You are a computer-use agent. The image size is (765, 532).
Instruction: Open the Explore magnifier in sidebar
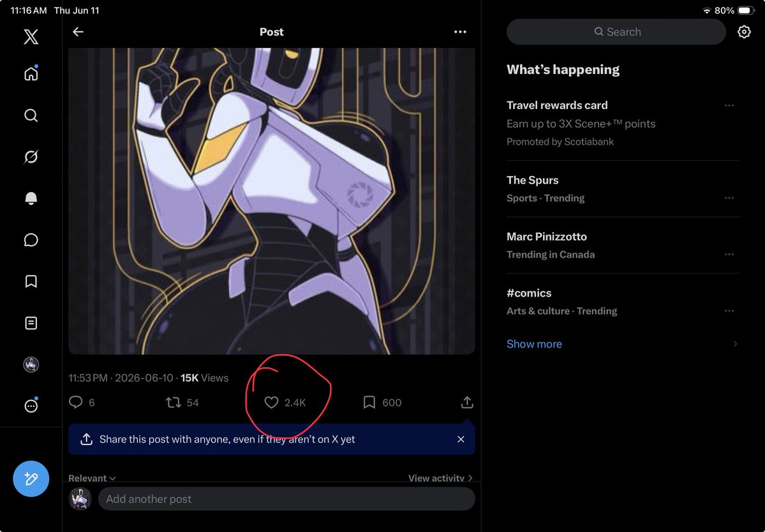click(x=31, y=115)
